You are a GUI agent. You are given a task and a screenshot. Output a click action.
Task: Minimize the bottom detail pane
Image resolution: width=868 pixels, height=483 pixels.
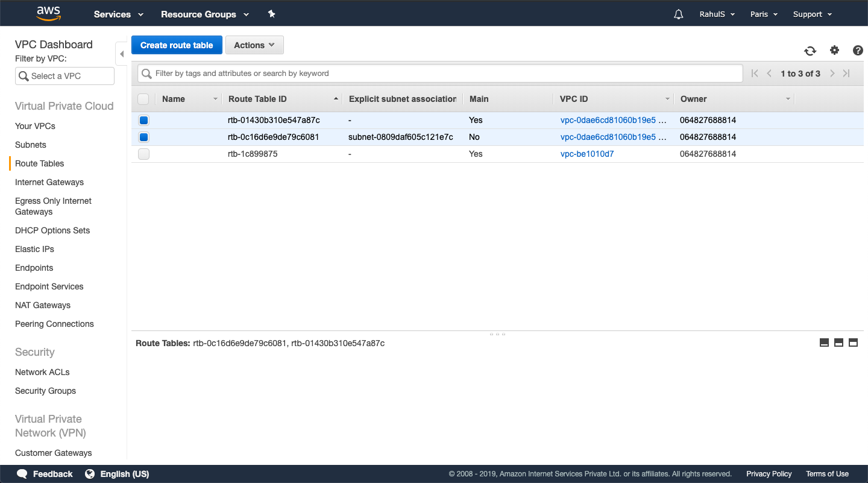(x=824, y=342)
